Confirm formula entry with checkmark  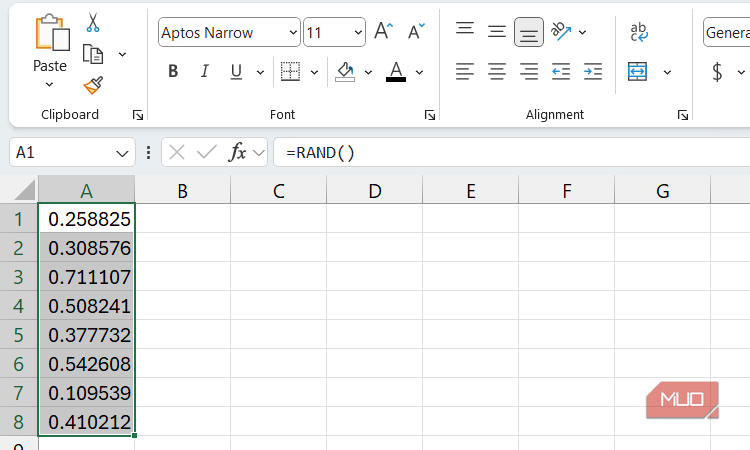[x=207, y=153]
